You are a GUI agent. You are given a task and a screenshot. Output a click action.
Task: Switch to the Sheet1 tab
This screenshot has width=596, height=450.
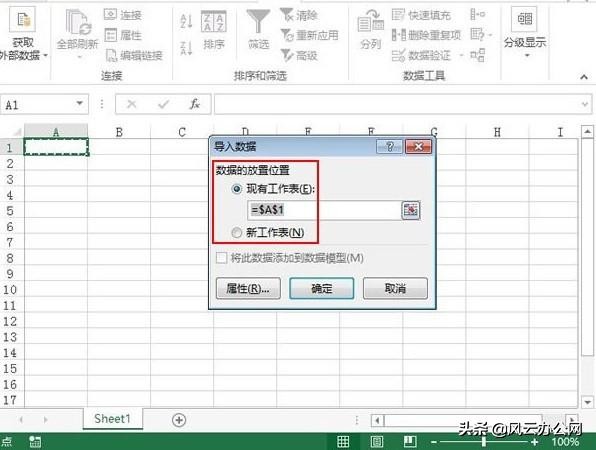[113, 419]
